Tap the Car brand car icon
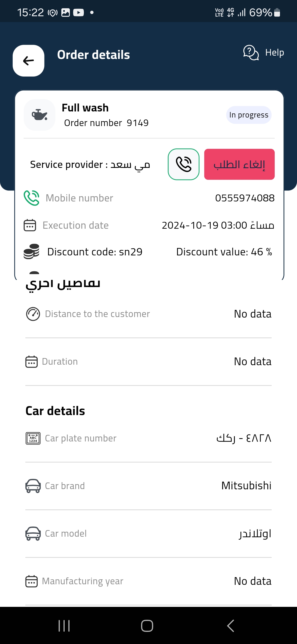 [x=33, y=486]
